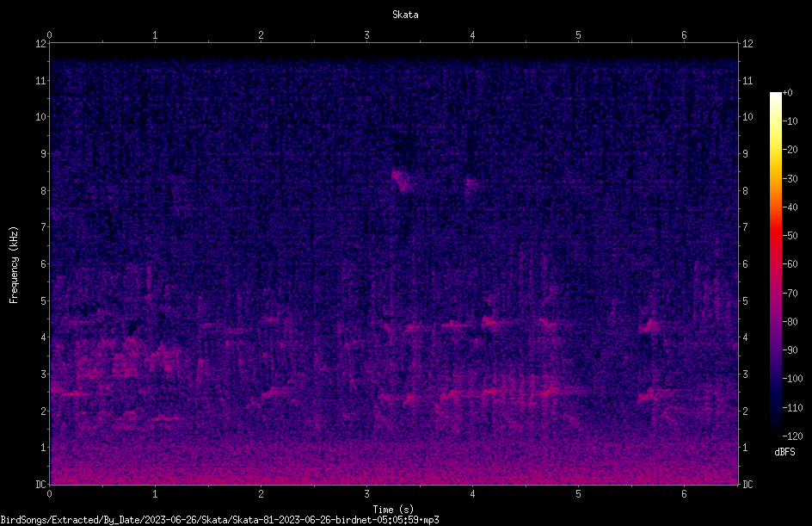The image size is (812, 526).
Task: Click the file path text ending in 05:05:59.mp3
Action: [x=219, y=520]
